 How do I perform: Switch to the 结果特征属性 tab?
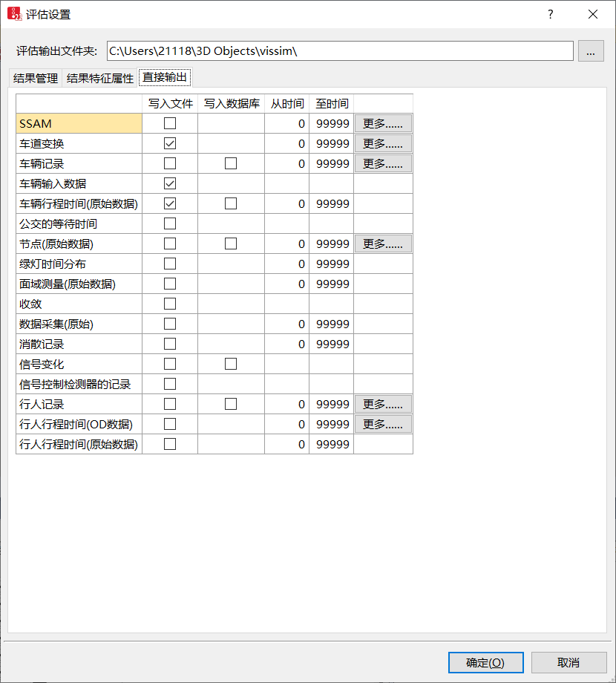click(98, 76)
